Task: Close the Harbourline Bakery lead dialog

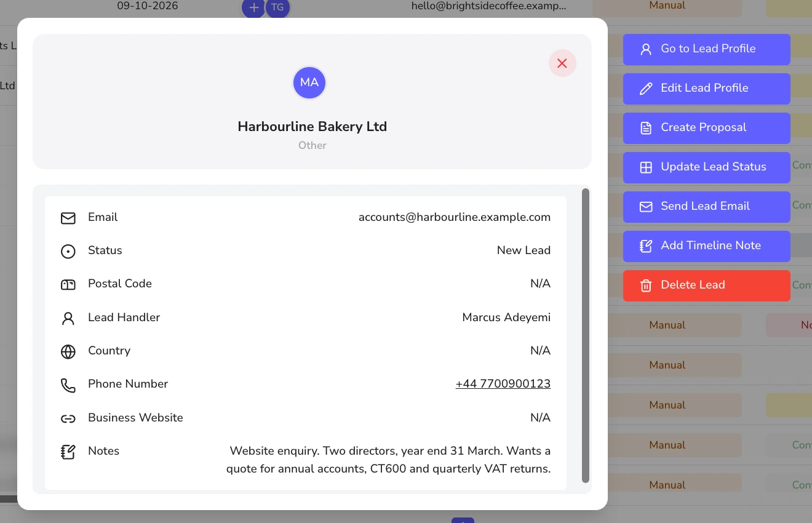Action: click(x=562, y=63)
